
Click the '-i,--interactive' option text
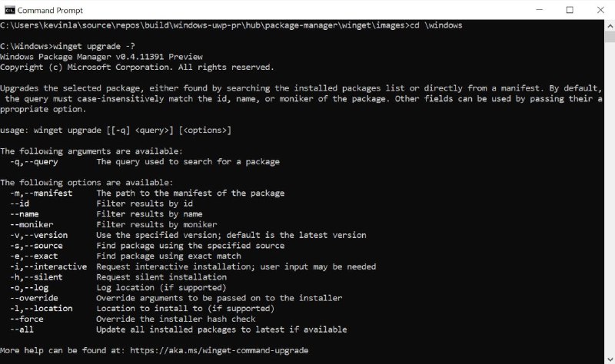pyautogui.click(x=48, y=266)
